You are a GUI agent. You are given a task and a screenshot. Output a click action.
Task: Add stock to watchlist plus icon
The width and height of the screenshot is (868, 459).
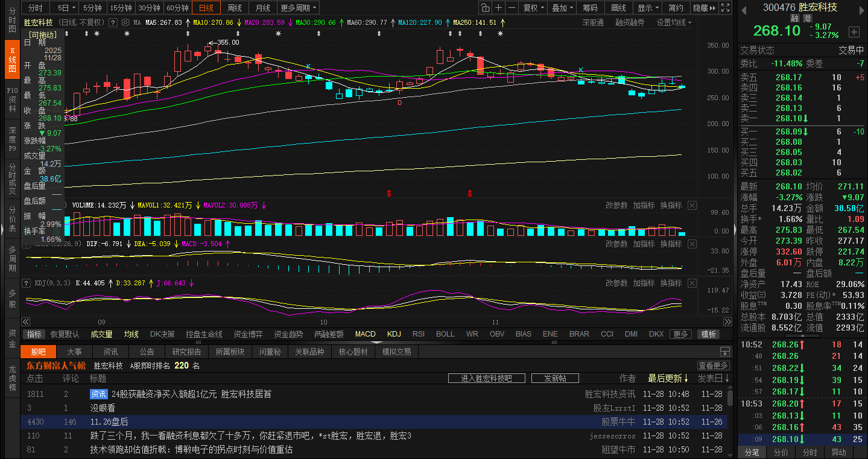pyautogui.click(x=854, y=31)
